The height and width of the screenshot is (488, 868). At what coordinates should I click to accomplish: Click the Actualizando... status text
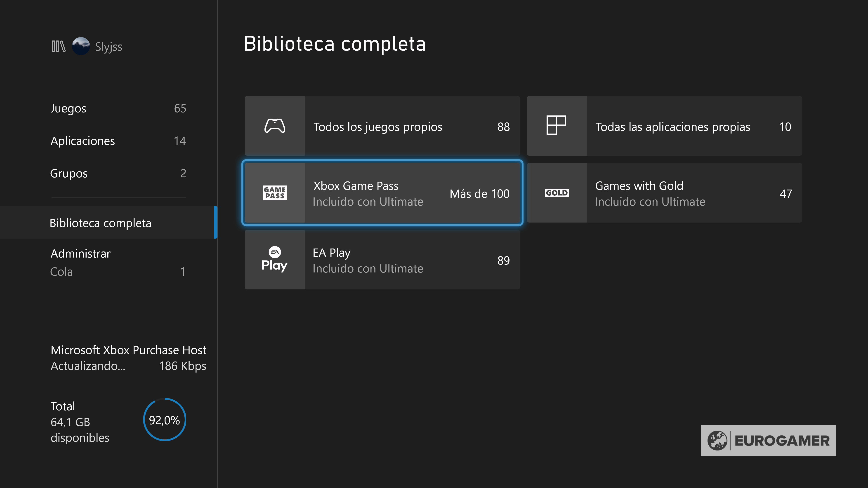[88, 366]
